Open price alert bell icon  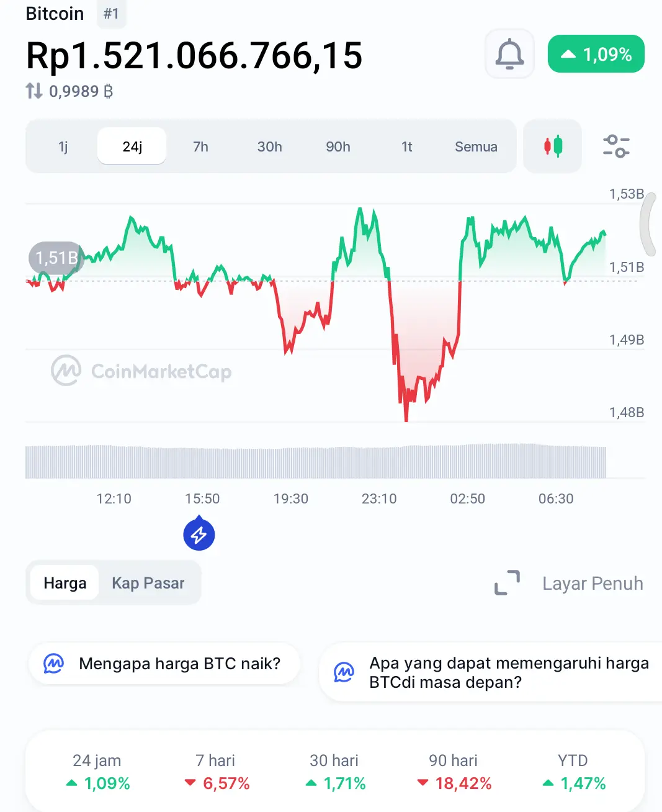509,54
